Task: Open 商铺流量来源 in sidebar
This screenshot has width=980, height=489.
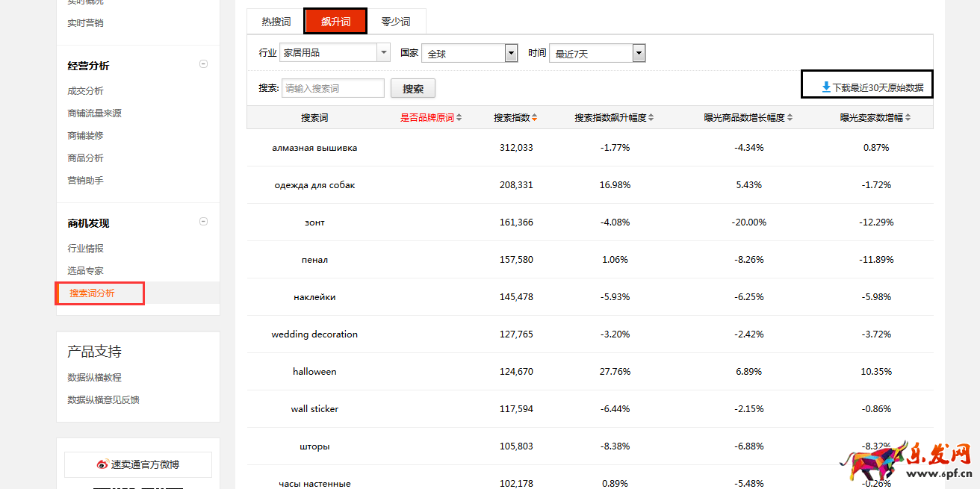Action: click(x=94, y=113)
